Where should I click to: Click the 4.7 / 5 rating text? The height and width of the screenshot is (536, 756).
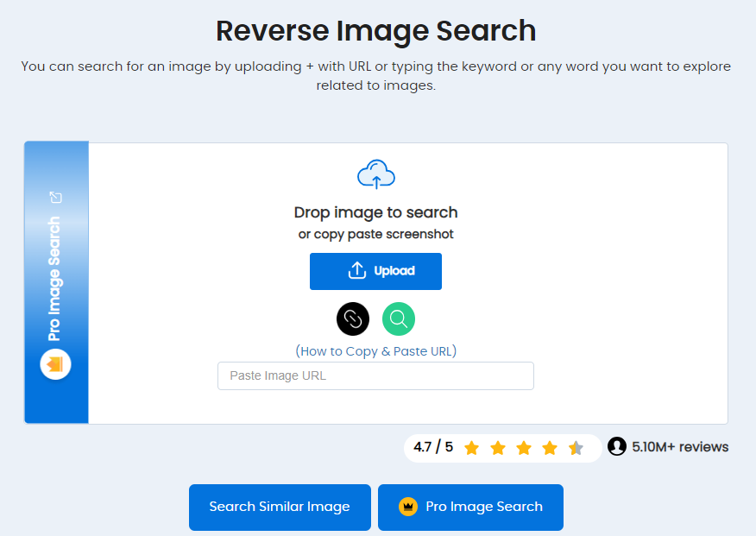click(433, 447)
